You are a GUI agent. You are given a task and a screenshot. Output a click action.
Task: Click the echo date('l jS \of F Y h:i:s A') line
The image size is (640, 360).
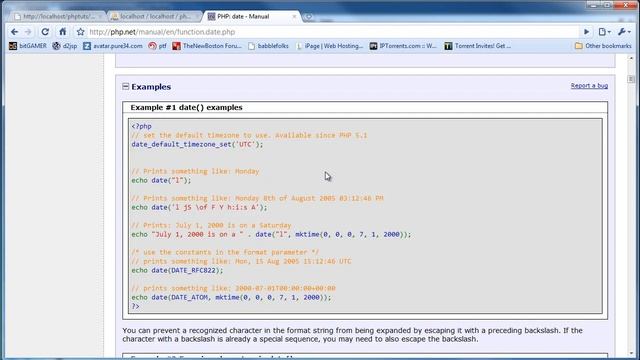coord(199,207)
